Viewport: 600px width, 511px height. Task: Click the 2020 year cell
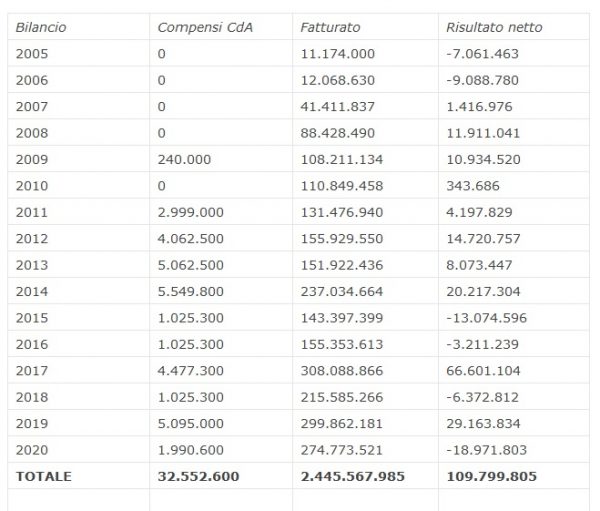[x=32, y=450]
